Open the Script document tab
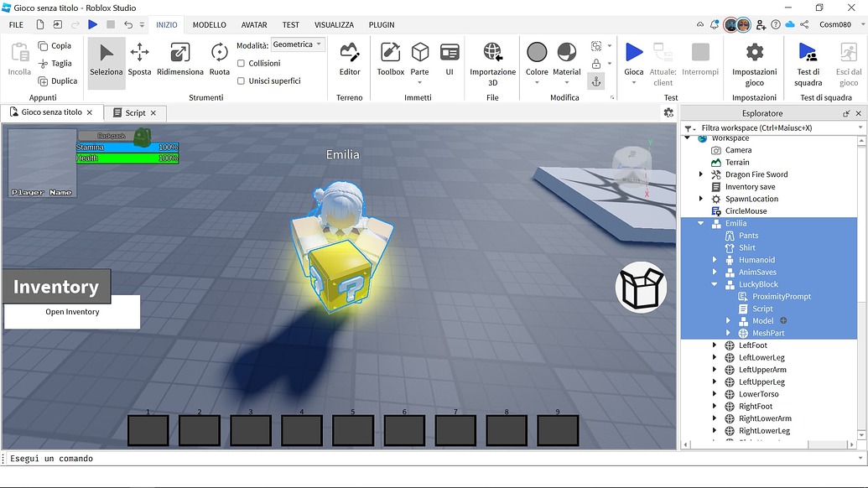The height and width of the screenshot is (488, 868). pyautogui.click(x=135, y=112)
